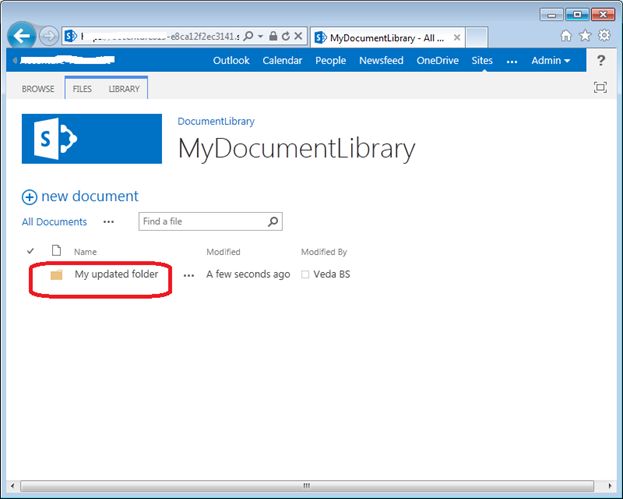Click the browser Home icon
Screen dimensions: 623x499
coord(566,36)
